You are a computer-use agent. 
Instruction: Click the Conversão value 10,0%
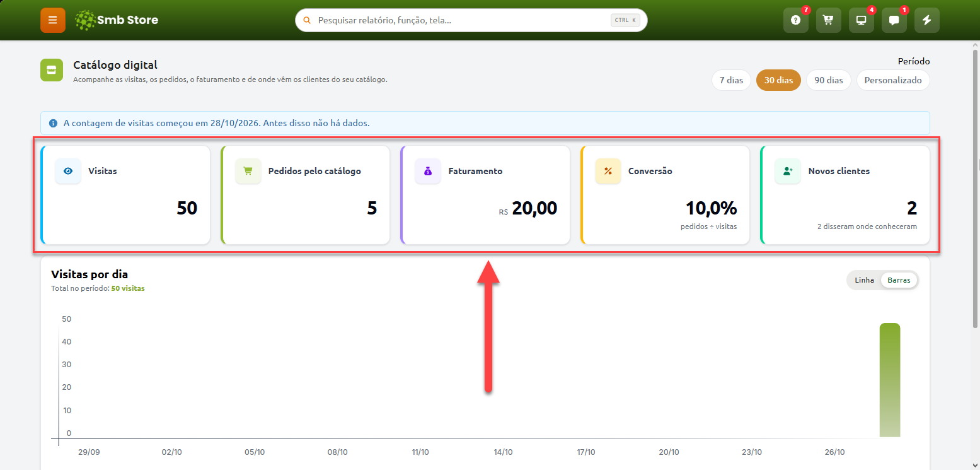[711, 208]
